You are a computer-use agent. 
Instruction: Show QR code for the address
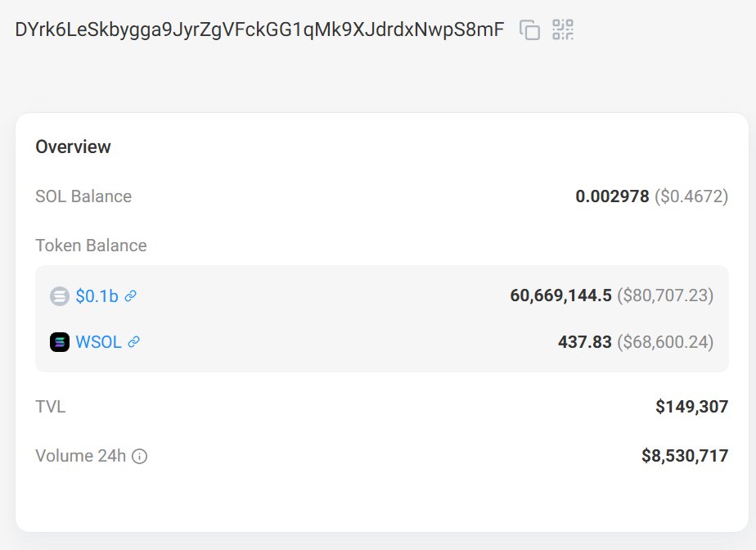click(x=563, y=29)
